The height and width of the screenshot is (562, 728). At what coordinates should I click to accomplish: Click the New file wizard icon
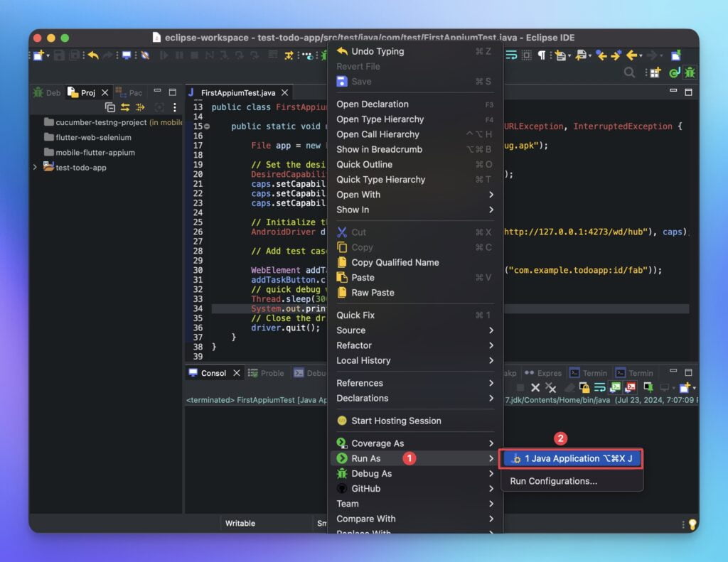point(38,55)
